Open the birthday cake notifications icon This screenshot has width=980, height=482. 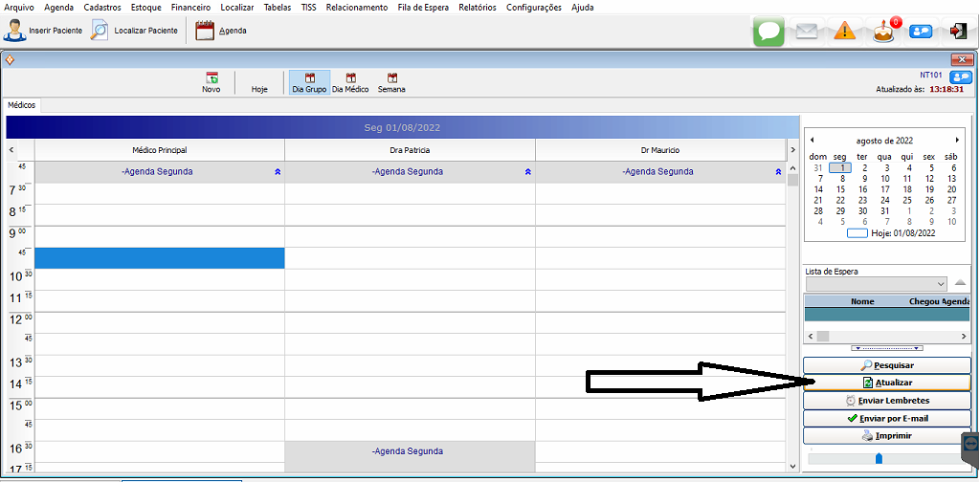pos(883,31)
